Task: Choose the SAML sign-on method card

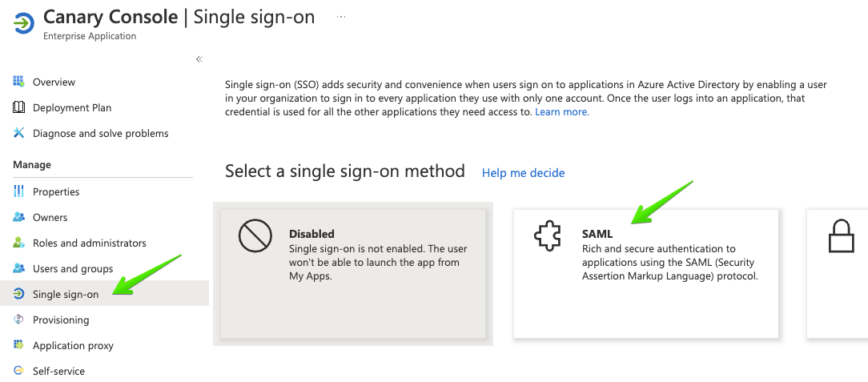Action: 646,274
